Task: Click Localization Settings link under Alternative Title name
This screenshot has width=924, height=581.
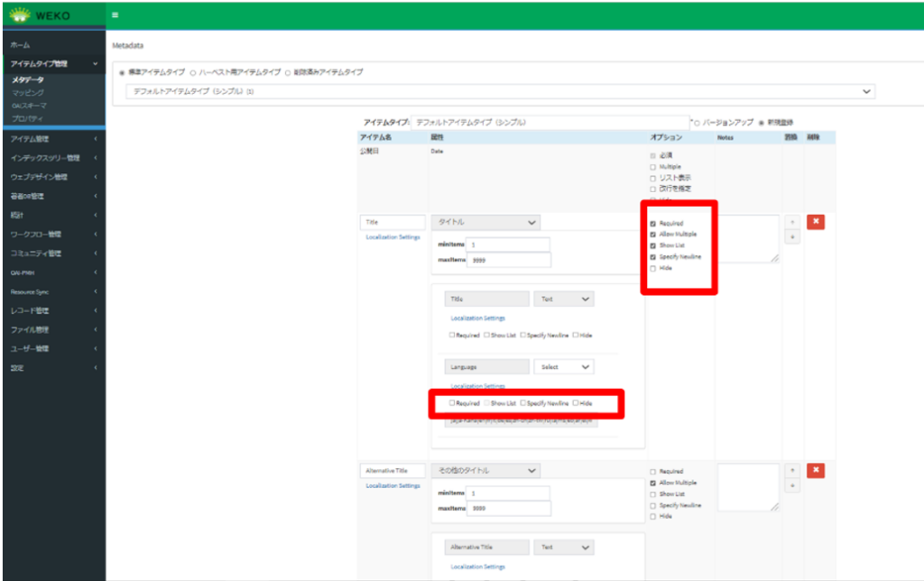Action: [393, 486]
